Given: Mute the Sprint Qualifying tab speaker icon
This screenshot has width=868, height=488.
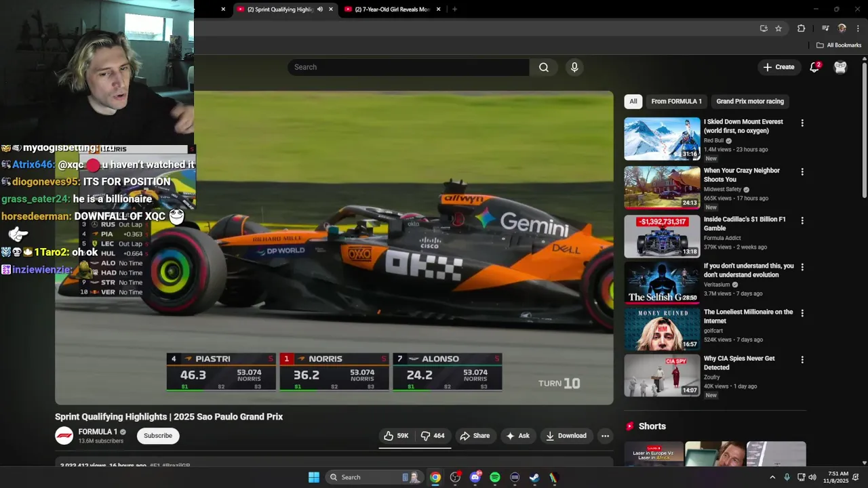Looking at the screenshot, I should [319, 9].
